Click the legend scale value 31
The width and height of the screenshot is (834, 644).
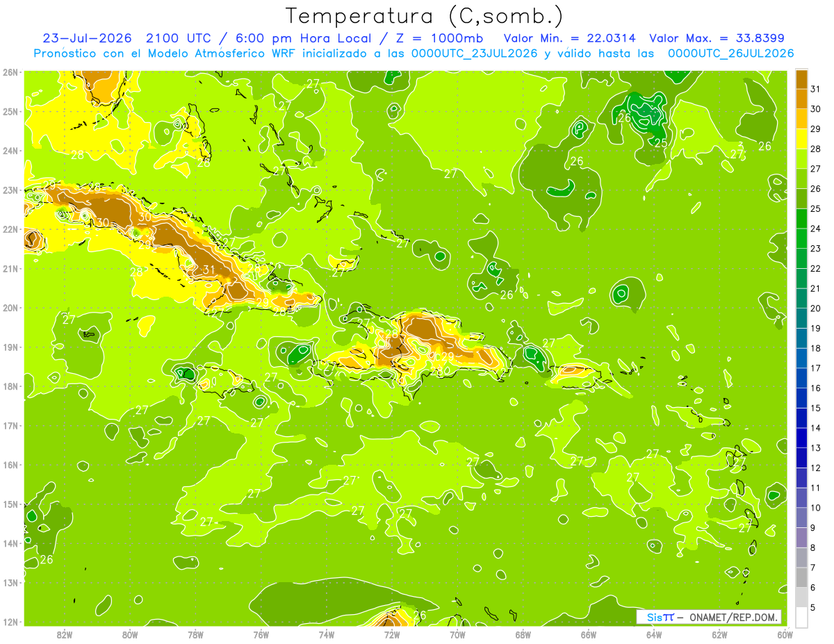pos(816,89)
